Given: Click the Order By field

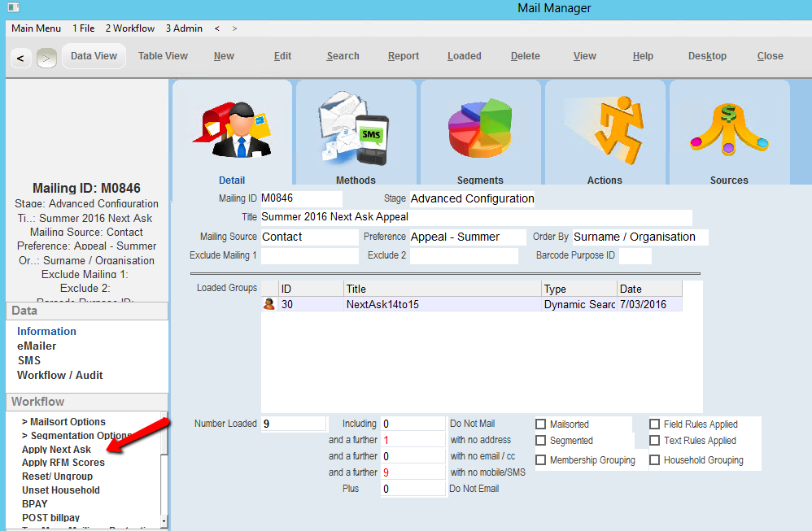Looking at the screenshot, I should pos(640,237).
